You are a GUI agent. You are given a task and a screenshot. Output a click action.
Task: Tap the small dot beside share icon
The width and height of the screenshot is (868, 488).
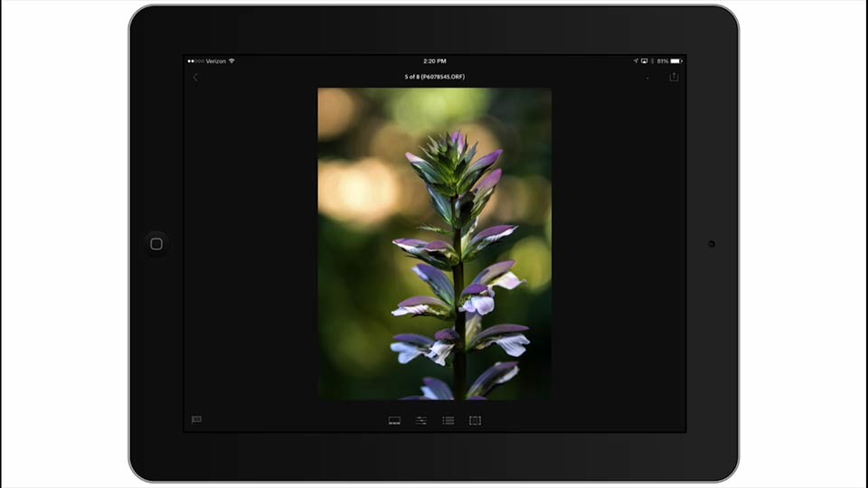point(647,78)
